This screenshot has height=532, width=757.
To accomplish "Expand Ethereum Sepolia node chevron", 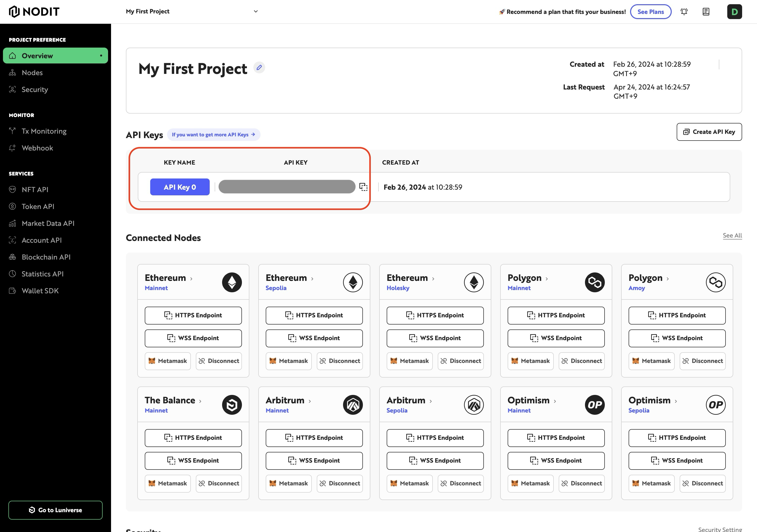I will coord(312,279).
